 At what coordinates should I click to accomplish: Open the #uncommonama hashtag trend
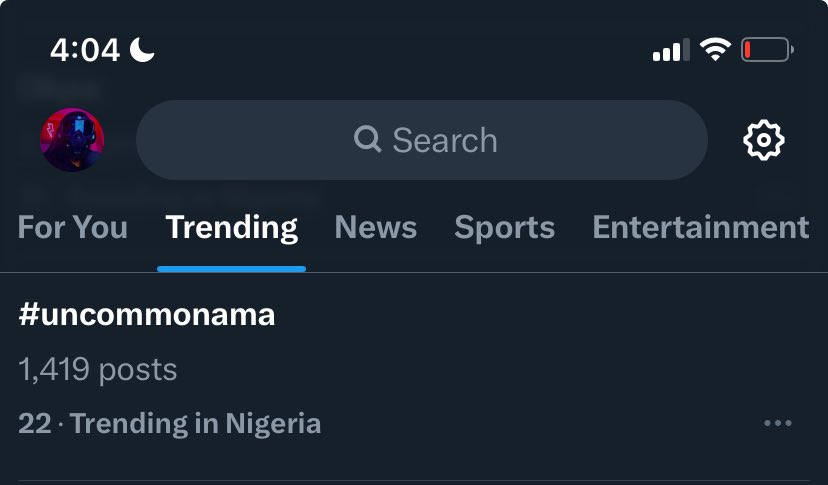click(147, 314)
